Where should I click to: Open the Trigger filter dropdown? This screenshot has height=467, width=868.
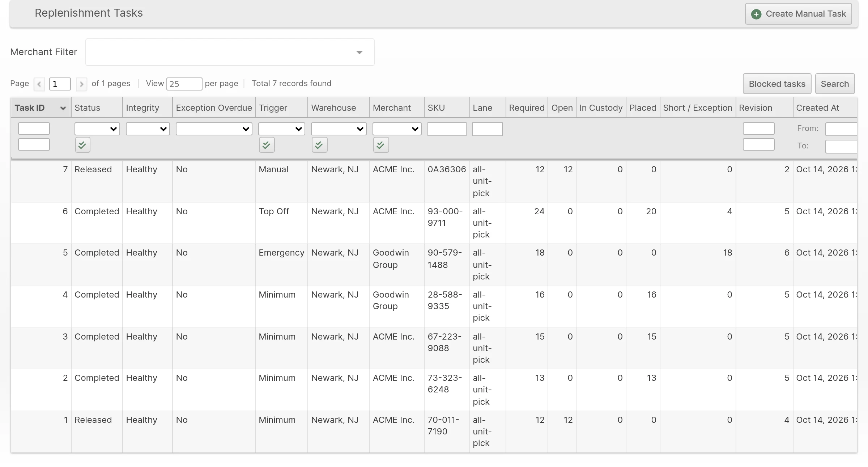tap(281, 129)
